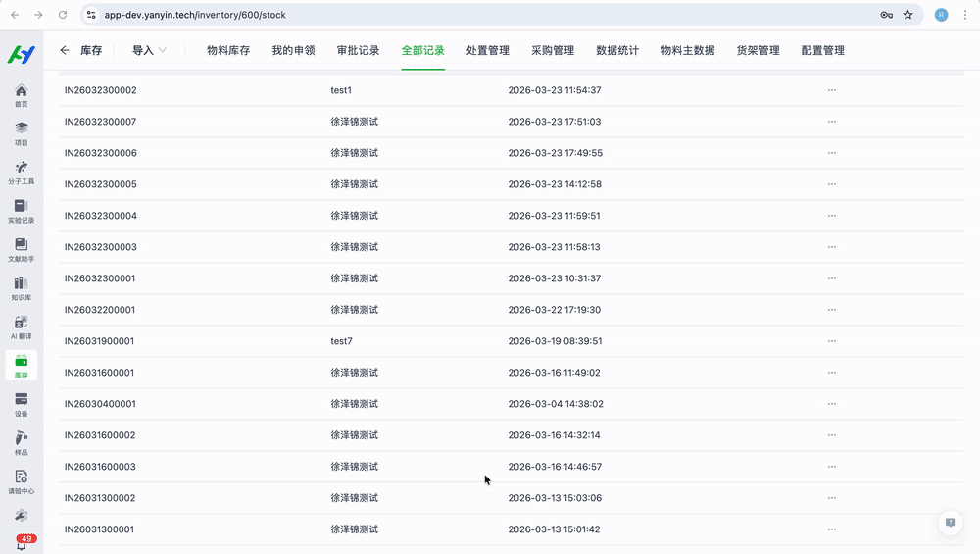
Task: Open the more menu for IN26032300002
Action: [x=831, y=90]
